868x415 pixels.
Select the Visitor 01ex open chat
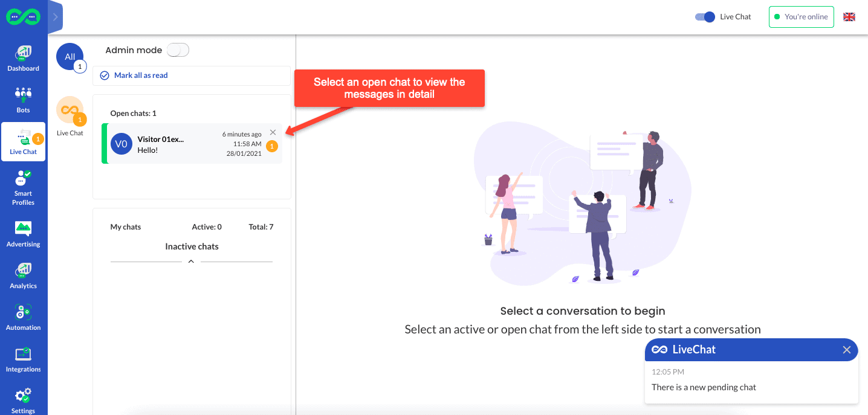[x=181, y=143]
